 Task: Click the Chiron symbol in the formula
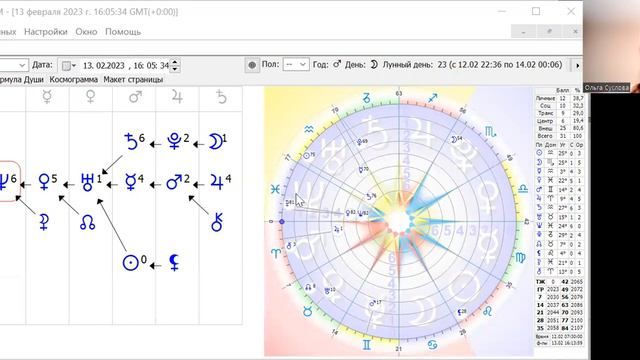(x=217, y=222)
